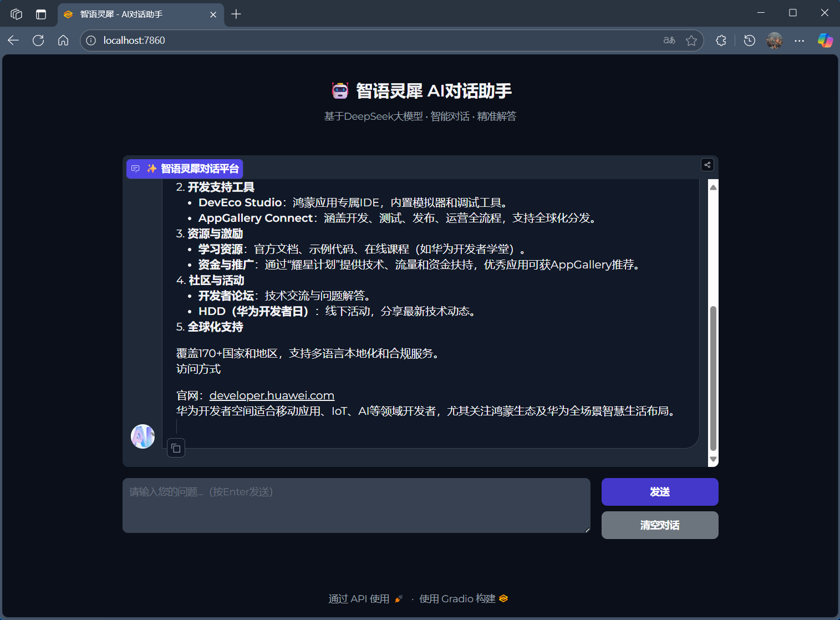
Task: View site information icon
Action: pos(91,40)
